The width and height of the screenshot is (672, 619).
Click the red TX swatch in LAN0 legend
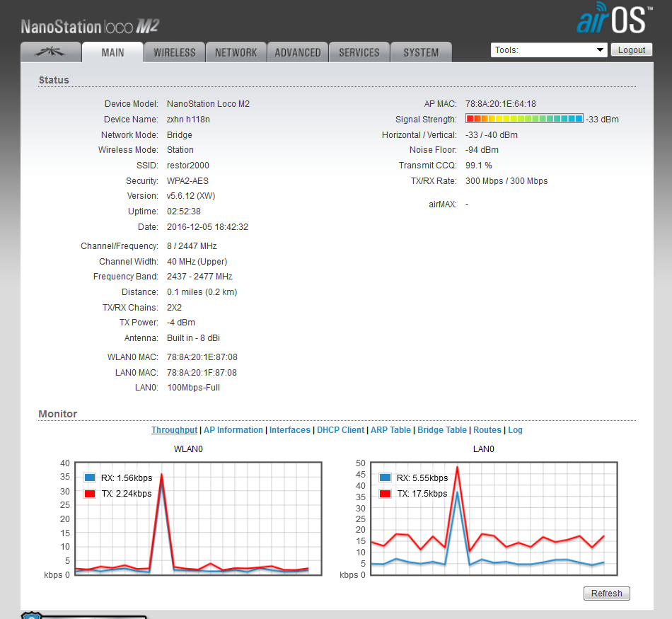click(386, 493)
